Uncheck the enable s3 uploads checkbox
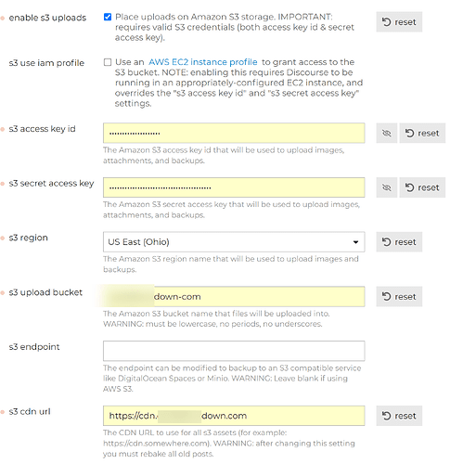Screen dimensions: 476x464 point(108,17)
